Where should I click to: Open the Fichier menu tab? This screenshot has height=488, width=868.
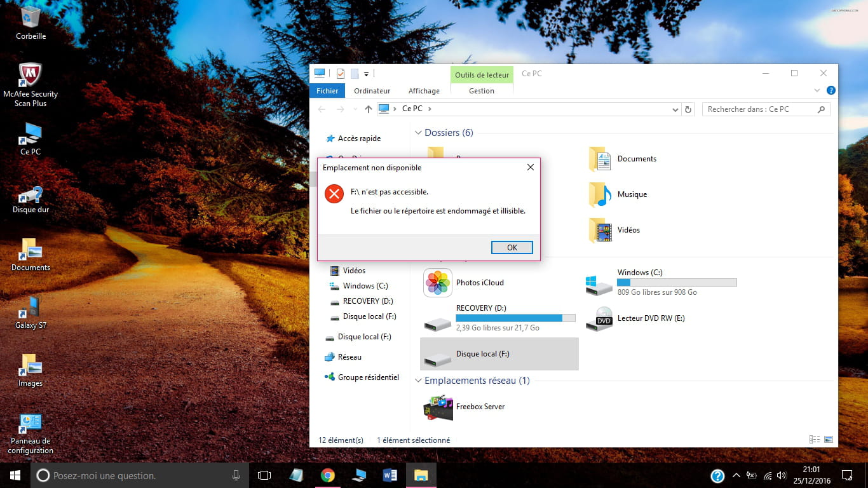328,91
